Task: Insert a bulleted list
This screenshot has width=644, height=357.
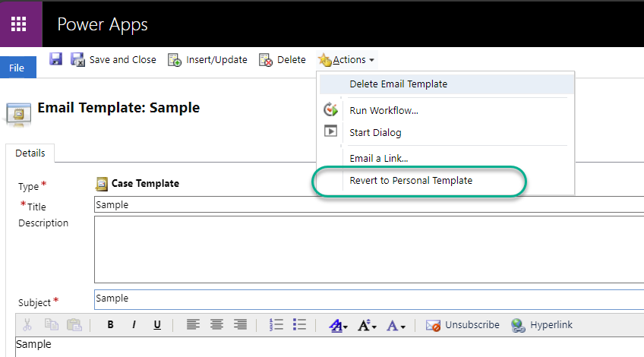Action: tap(300, 324)
